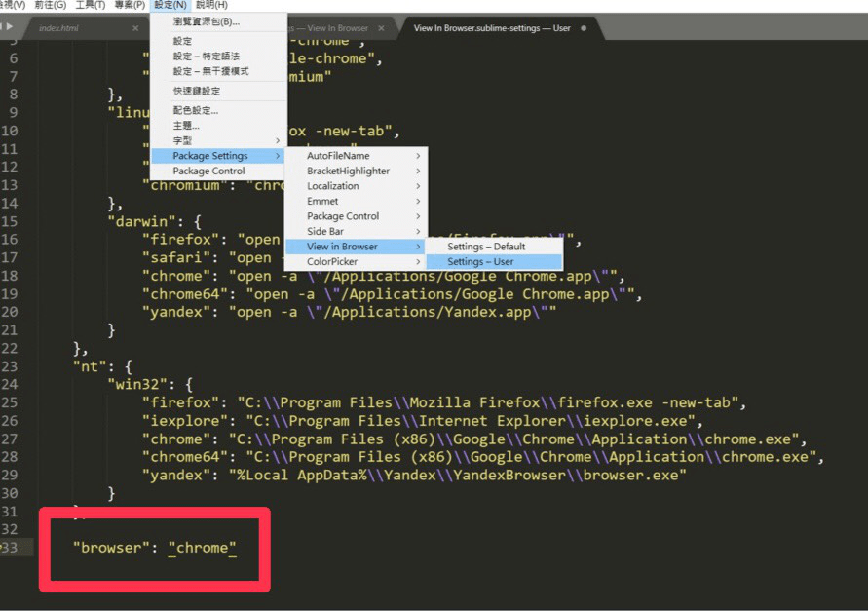The image size is (868, 611).
Task: Click Package Control in 設定 menu
Action: tap(218, 171)
